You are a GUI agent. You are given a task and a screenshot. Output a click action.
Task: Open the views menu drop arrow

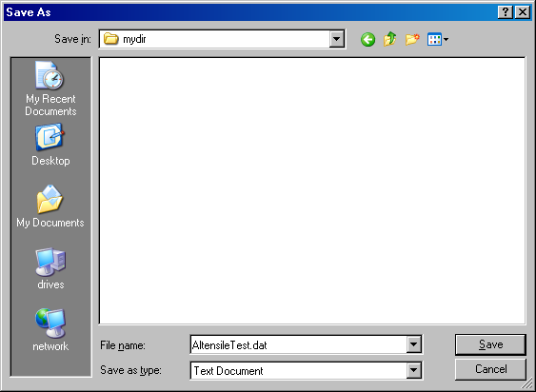click(446, 40)
